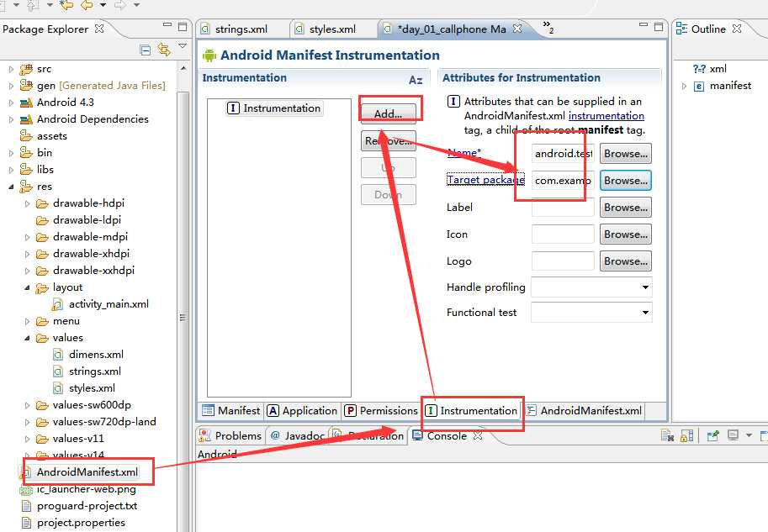Open the Permissions bottom tab

coord(381,410)
